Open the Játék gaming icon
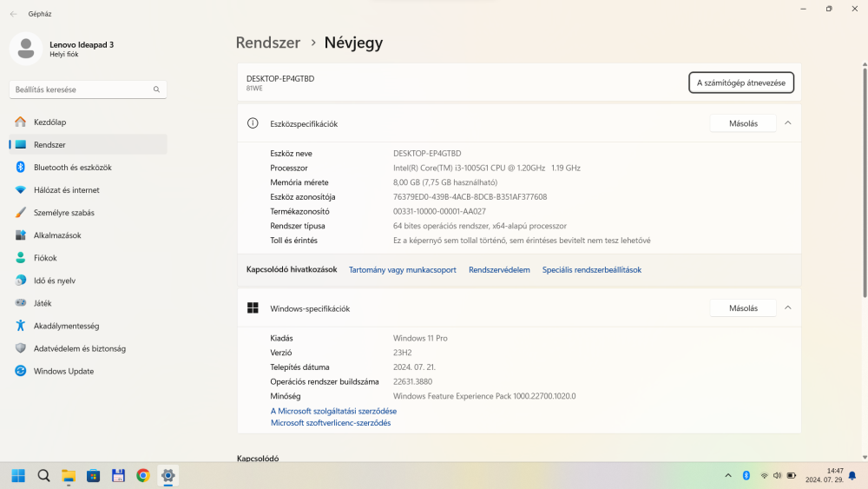The height and width of the screenshot is (489, 868). (x=20, y=303)
